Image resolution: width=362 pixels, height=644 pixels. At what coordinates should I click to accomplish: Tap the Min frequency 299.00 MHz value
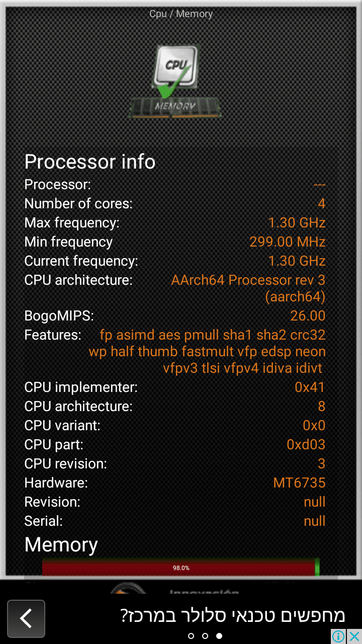[x=288, y=242]
